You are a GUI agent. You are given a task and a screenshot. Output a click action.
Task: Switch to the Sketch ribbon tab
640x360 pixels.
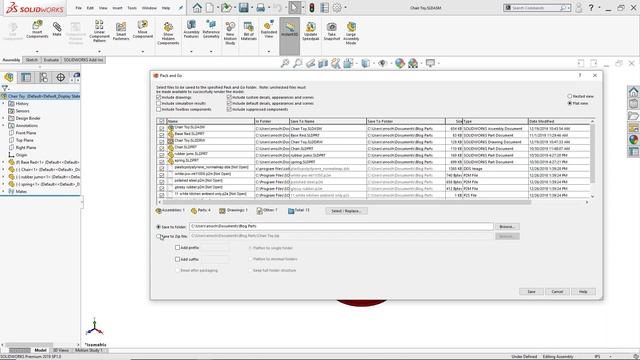(31, 60)
